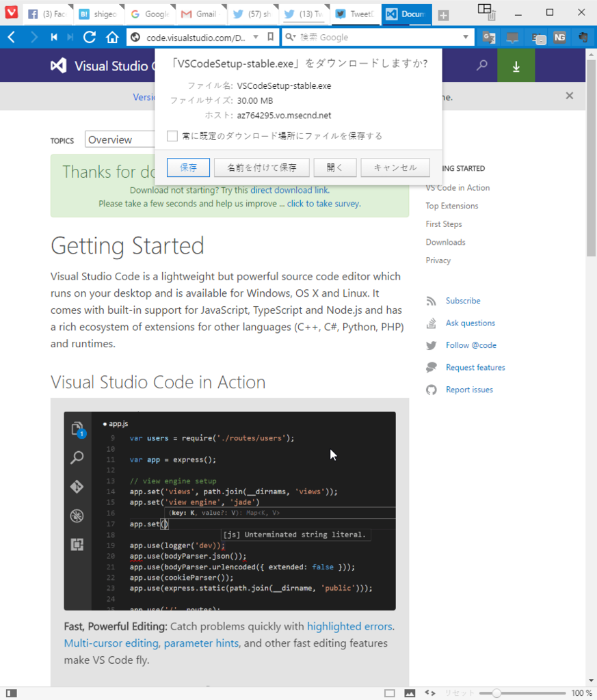Open the Topics Overview dropdown
Screen dimensions: 597x700
pos(120,139)
